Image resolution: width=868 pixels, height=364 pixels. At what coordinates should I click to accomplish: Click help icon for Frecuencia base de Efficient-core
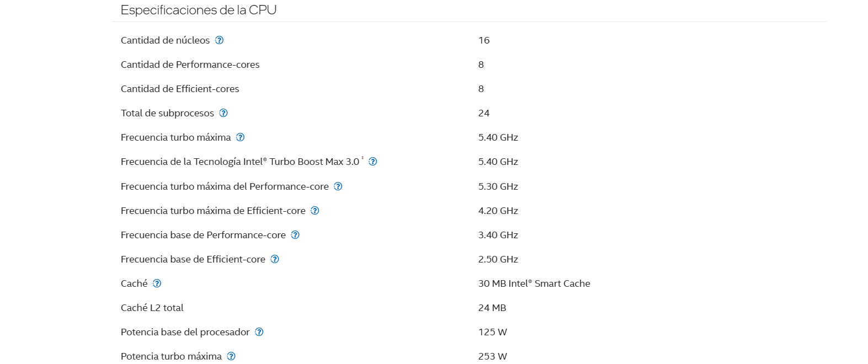coord(275,259)
